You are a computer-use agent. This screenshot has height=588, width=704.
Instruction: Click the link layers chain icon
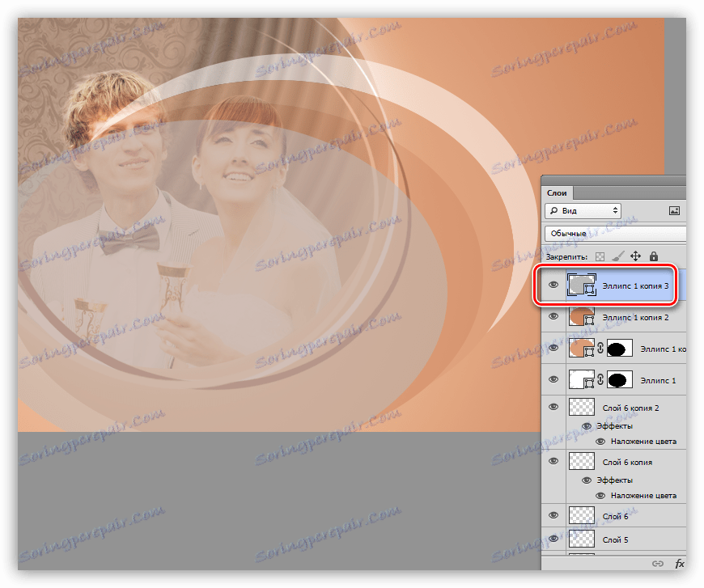pos(658,563)
